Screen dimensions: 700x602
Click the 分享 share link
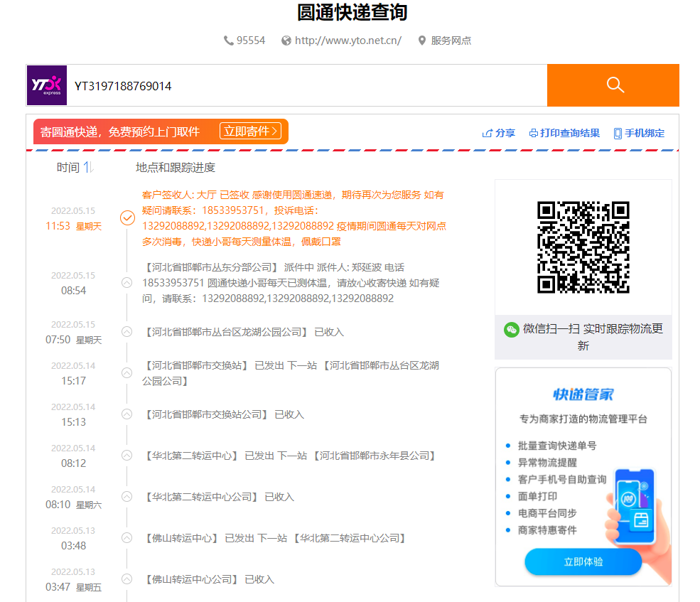(505, 133)
